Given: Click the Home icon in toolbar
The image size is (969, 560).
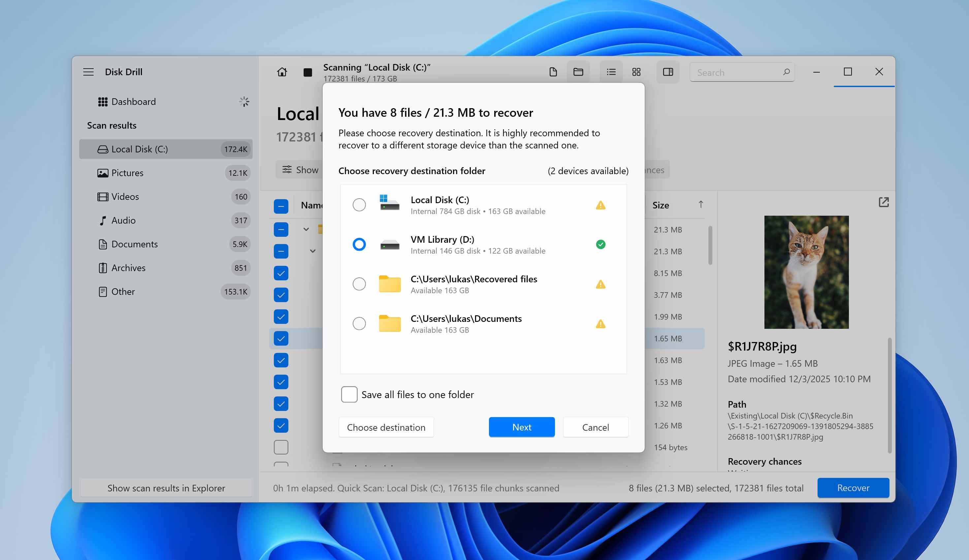Looking at the screenshot, I should [x=282, y=72].
